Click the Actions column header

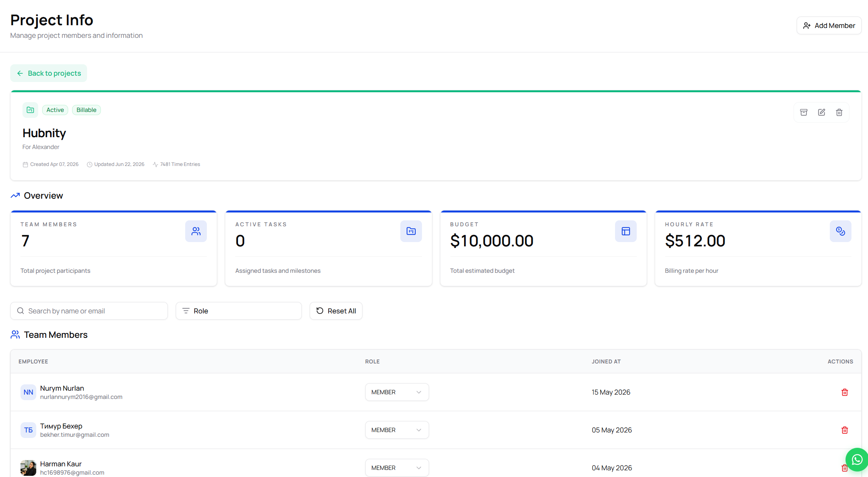pos(840,361)
